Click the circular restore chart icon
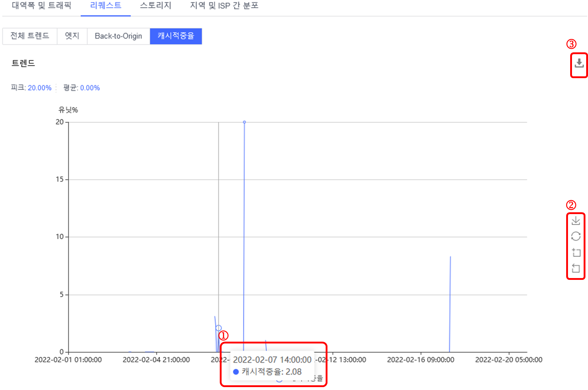Screen dimensions: 588x390 [576, 236]
